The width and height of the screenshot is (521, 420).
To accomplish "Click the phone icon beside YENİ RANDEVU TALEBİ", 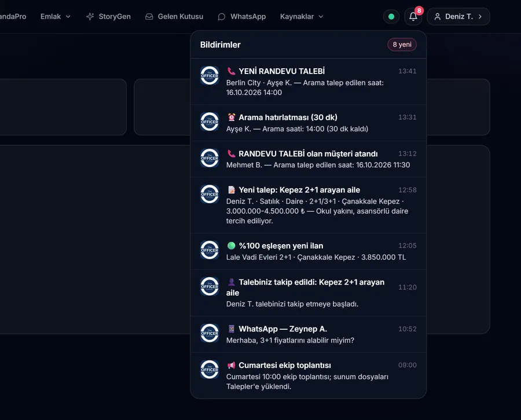I will (231, 71).
